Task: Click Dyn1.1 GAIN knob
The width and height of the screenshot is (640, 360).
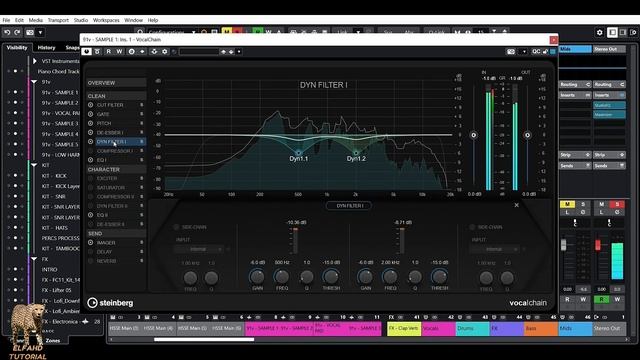Action: [x=257, y=277]
